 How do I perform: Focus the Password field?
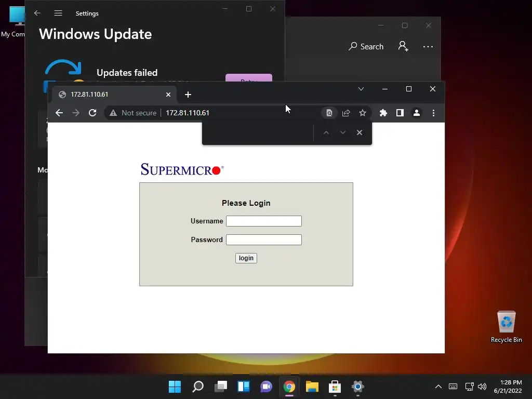[263, 240]
